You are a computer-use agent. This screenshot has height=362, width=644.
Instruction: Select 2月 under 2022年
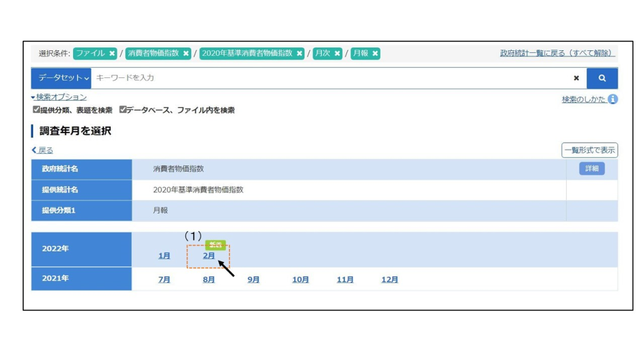coord(209,258)
